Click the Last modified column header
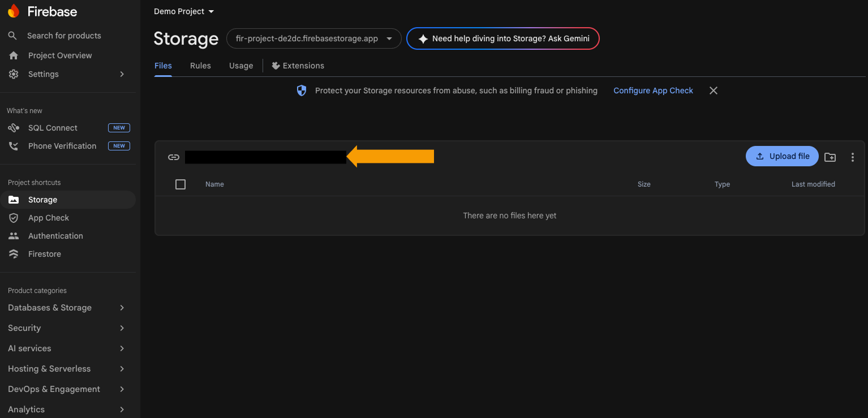Viewport: 868px width, 418px height. [813, 184]
